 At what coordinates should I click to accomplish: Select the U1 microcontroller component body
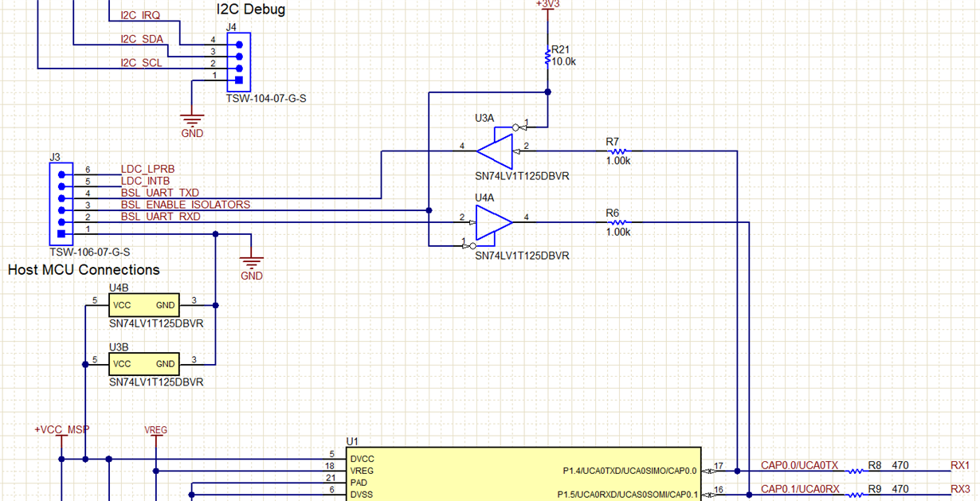point(524,474)
